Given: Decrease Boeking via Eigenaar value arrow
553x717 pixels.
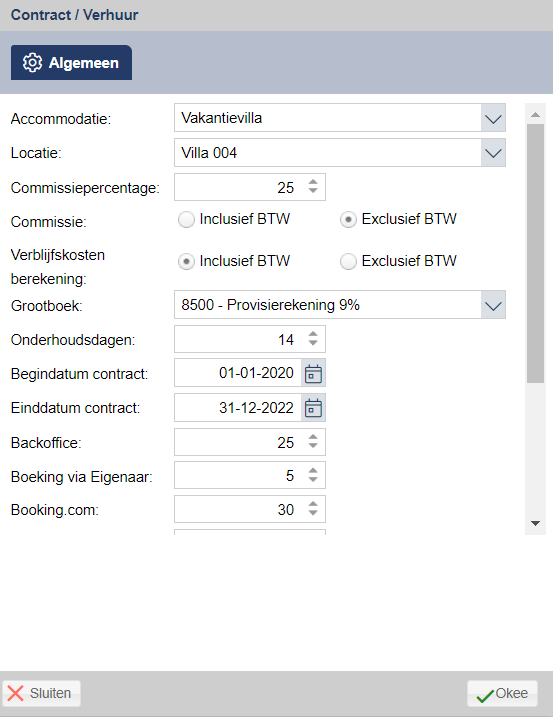Looking at the screenshot, I should coord(313,480).
